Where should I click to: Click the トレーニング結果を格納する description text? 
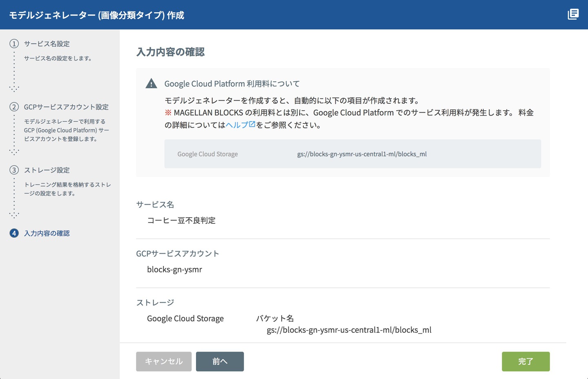coord(67,189)
